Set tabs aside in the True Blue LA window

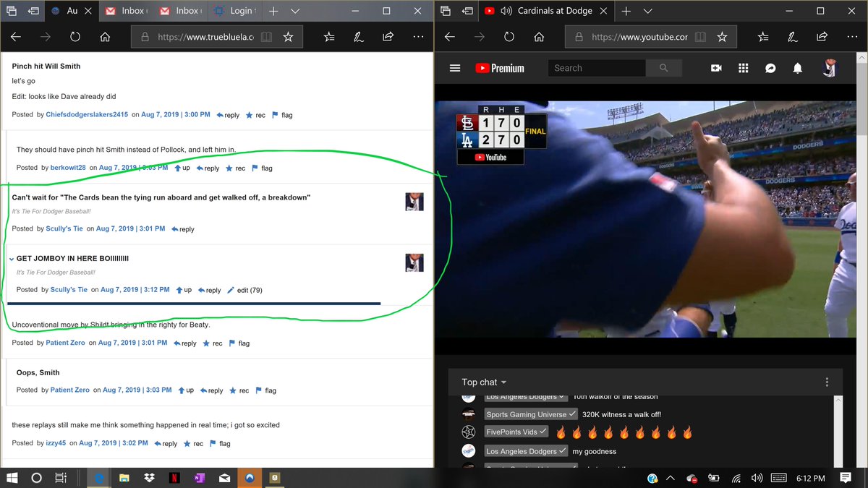tap(33, 11)
